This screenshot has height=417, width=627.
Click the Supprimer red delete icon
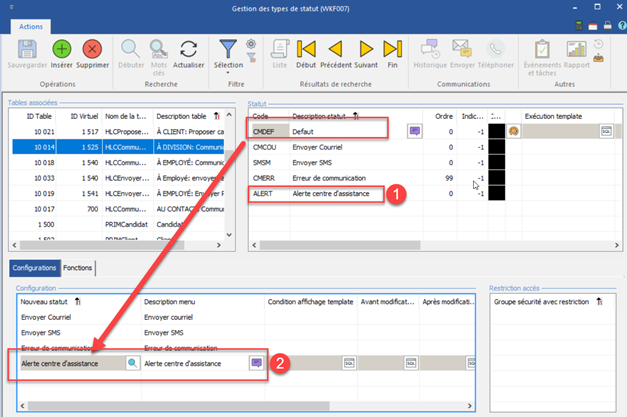tap(92, 48)
